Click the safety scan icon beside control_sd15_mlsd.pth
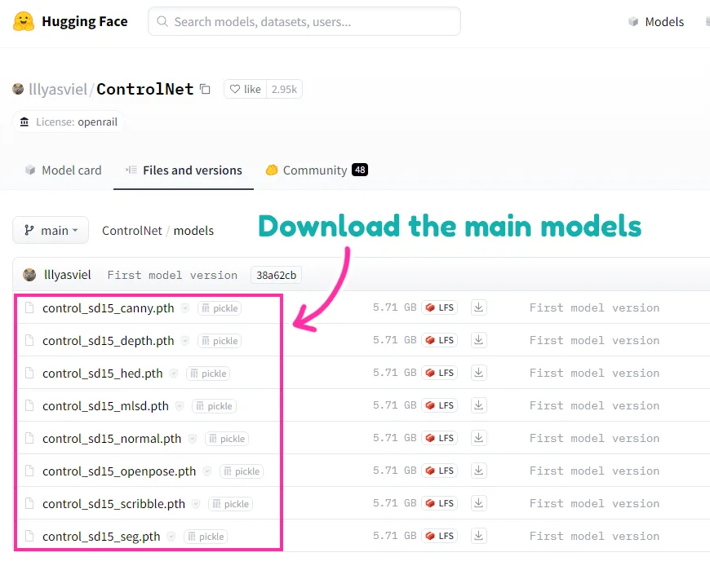710x588 pixels. click(x=180, y=406)
